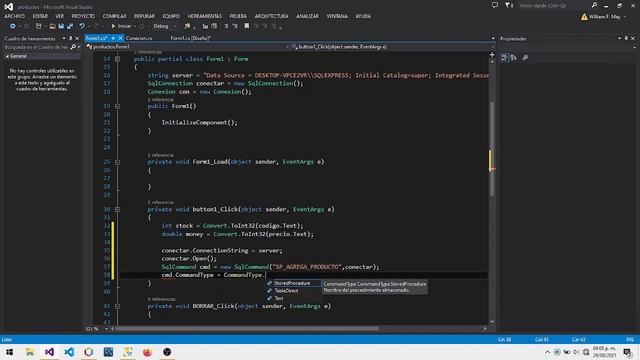Click the Alphabetical sort icon in Propiedades
Viewport: 640px width, 360px height.
click(513, 58)
